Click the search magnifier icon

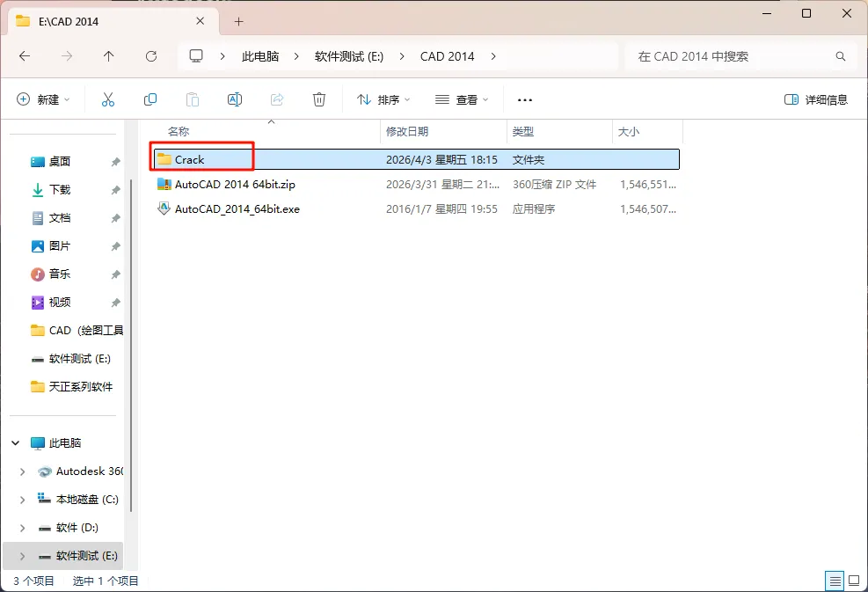point(841,56)
